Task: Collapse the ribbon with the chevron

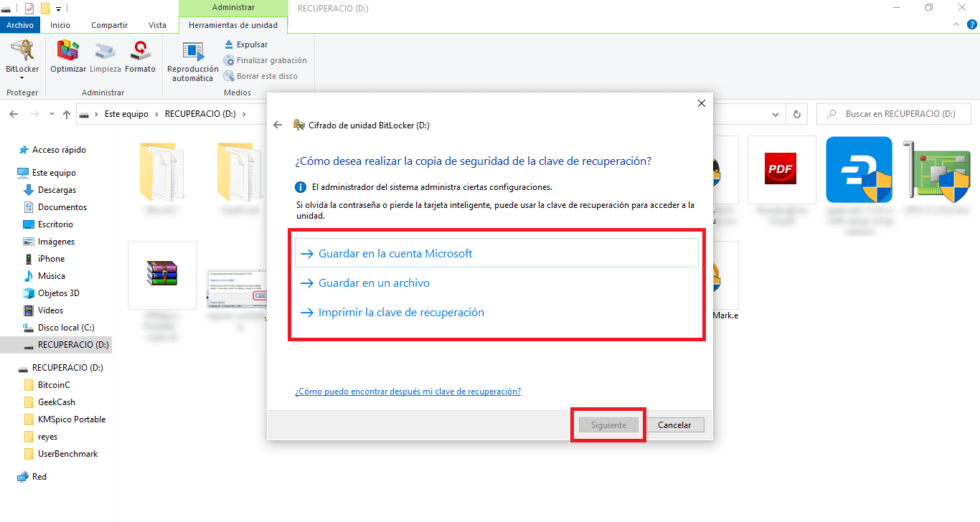Action: point(956,24)
